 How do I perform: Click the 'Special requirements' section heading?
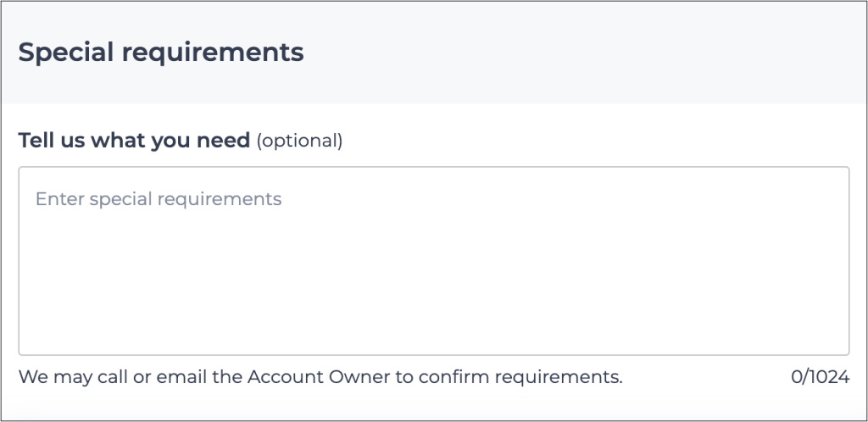161,53
